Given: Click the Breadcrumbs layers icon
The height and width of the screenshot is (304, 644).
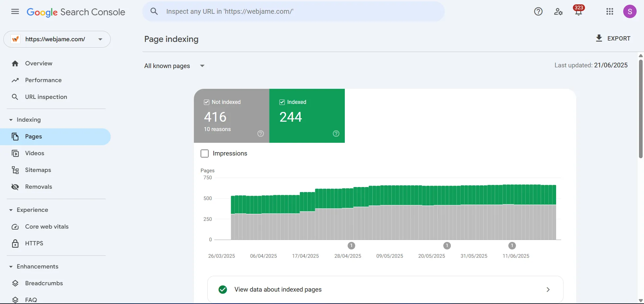Looking at the screenshot, I should 15,283.
